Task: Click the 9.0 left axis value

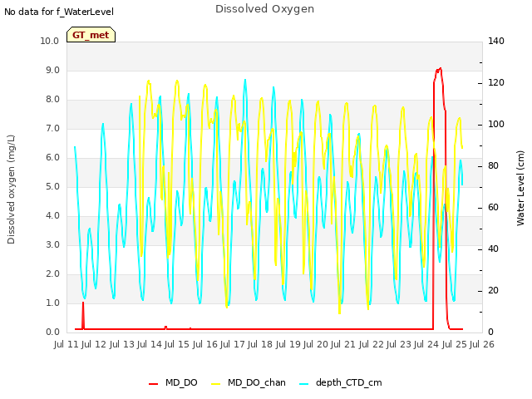Action: coord(52,70)
